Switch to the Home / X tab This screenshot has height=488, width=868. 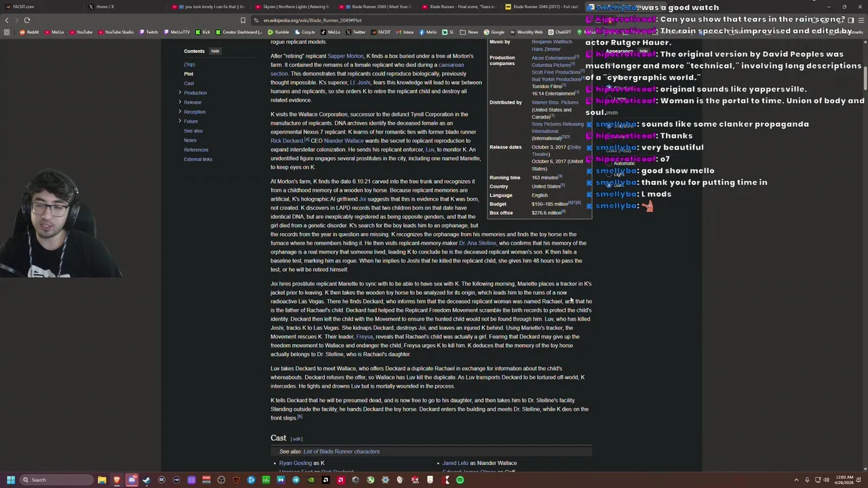pos(125,7)
